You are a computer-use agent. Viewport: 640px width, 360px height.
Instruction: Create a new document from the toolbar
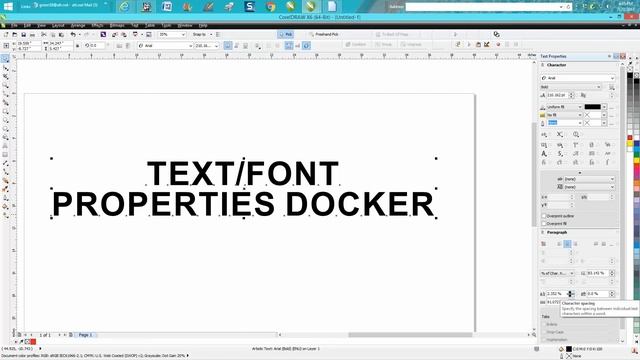coord(6,35)
